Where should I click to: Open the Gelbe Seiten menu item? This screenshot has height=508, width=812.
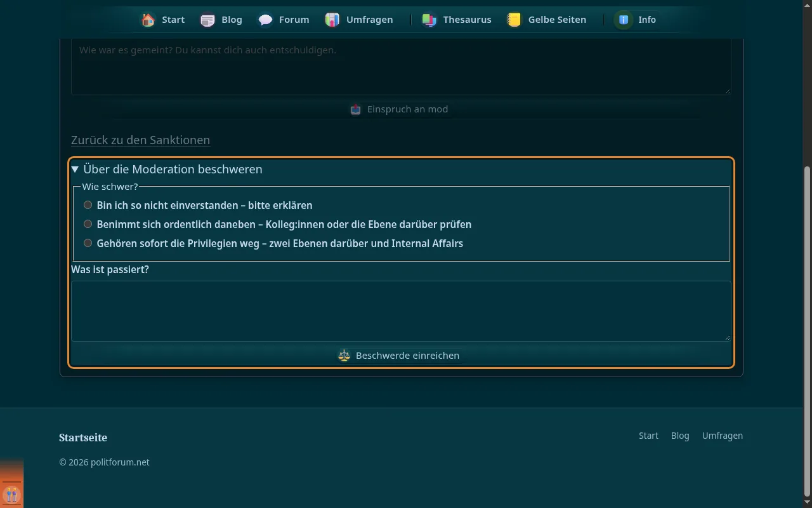coord(547,20)
